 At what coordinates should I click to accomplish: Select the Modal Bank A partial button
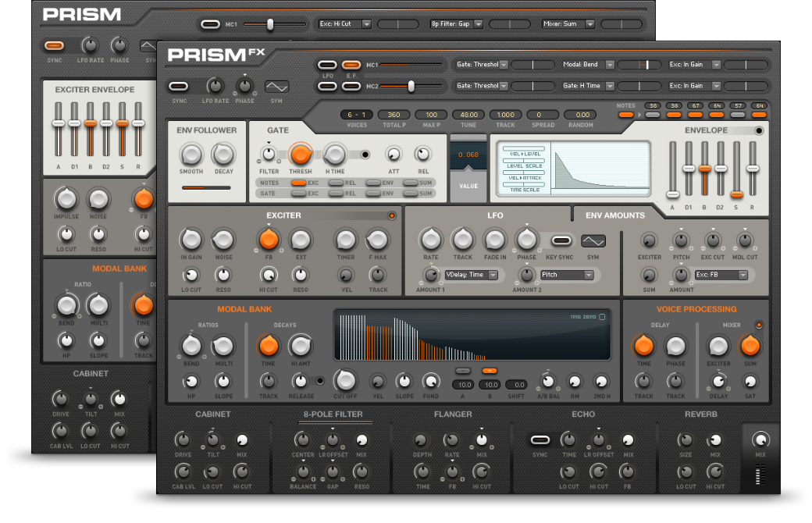(x=463, y=371)
